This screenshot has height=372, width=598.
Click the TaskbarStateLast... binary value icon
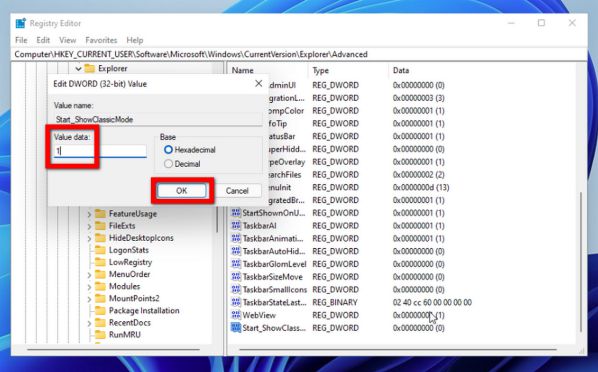[x=236, y=302]
